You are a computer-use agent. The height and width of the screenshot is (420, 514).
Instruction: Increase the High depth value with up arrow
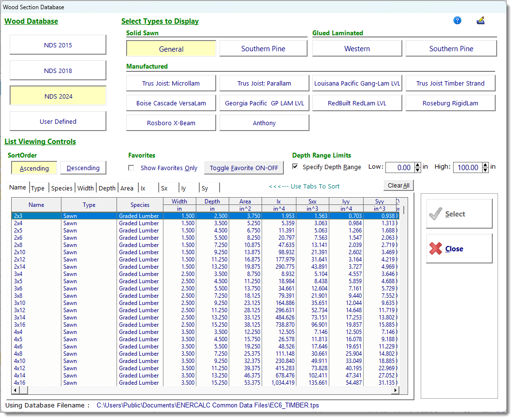[485, 165]
